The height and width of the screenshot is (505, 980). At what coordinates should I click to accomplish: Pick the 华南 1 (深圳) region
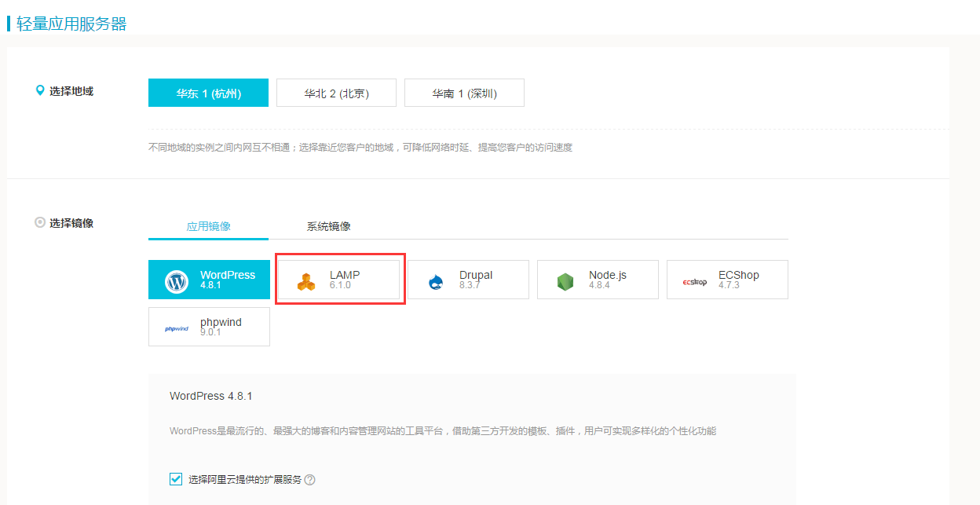pos(464,93)
